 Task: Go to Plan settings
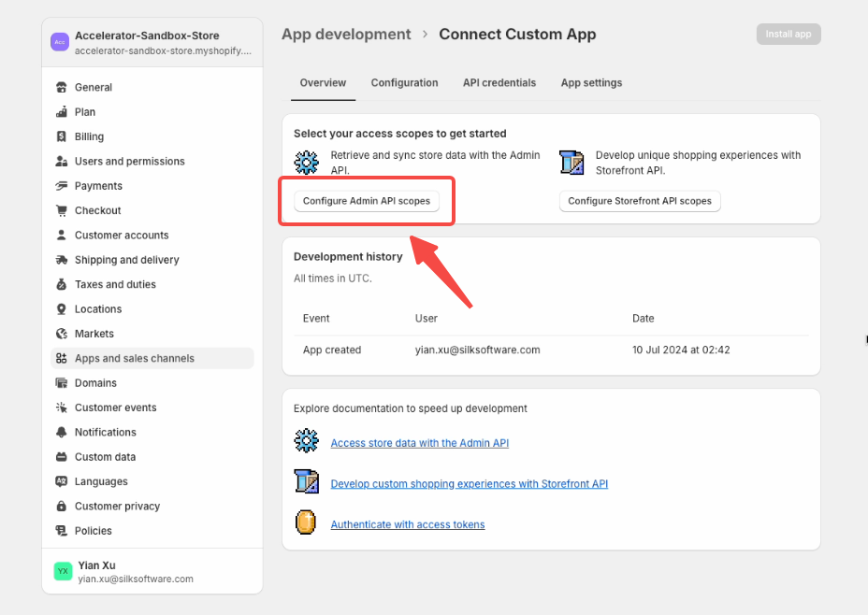tap(152, 112)
